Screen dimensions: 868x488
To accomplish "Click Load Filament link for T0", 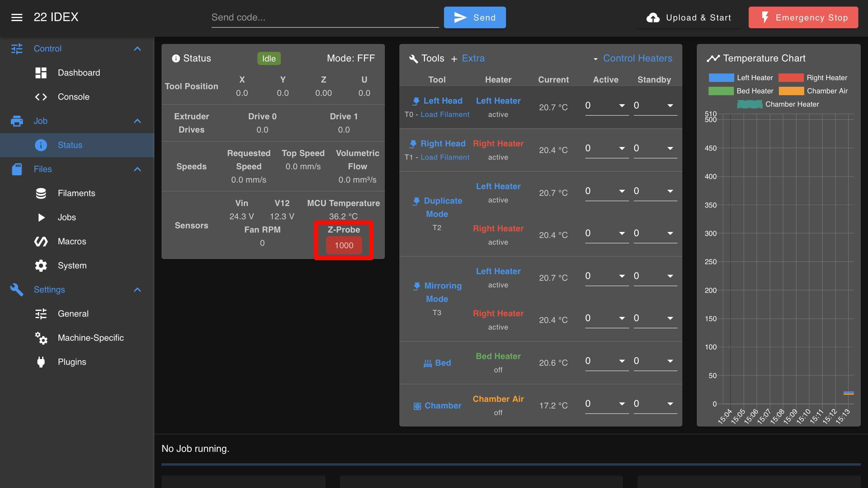I will point(445,114).
